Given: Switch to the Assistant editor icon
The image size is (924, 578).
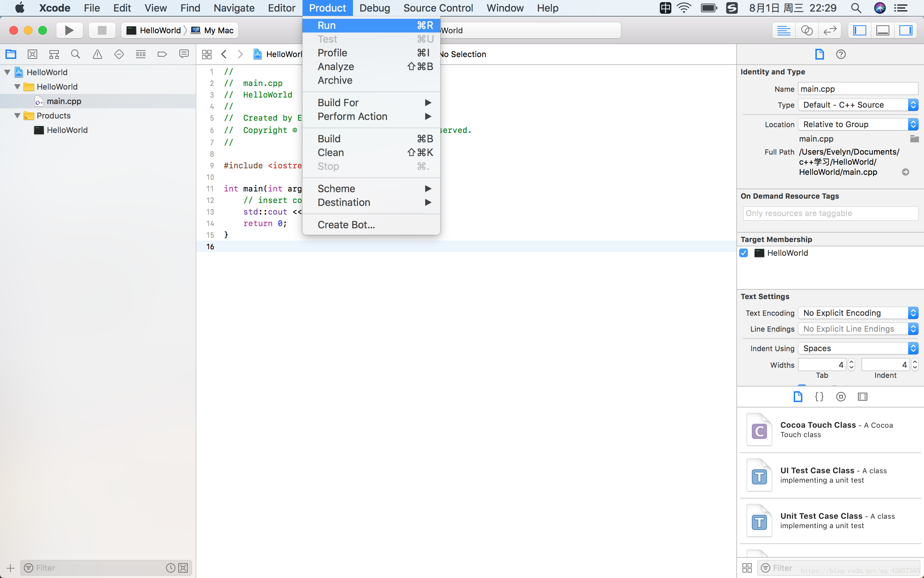Looking at the screenshot, I should point(807,30).
